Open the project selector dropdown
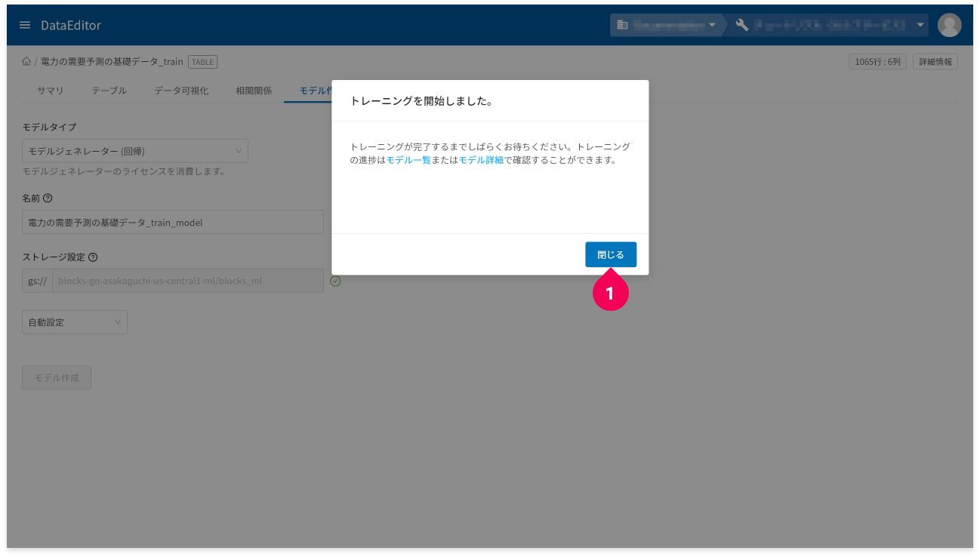This screenshot has height=557, width=980. [829, 25]
